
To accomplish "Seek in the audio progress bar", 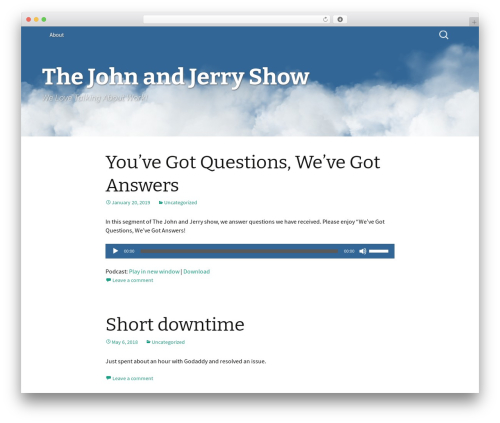I will (x=239, y=251).
